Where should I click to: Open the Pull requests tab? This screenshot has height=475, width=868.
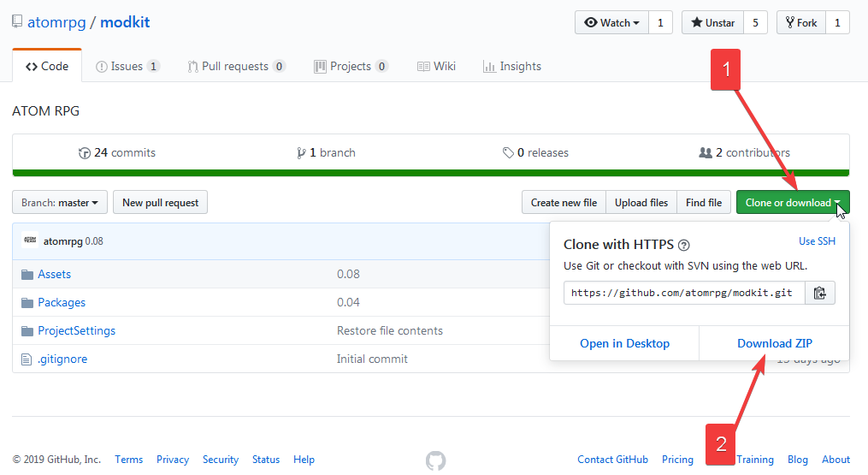(x=236, y=67)
